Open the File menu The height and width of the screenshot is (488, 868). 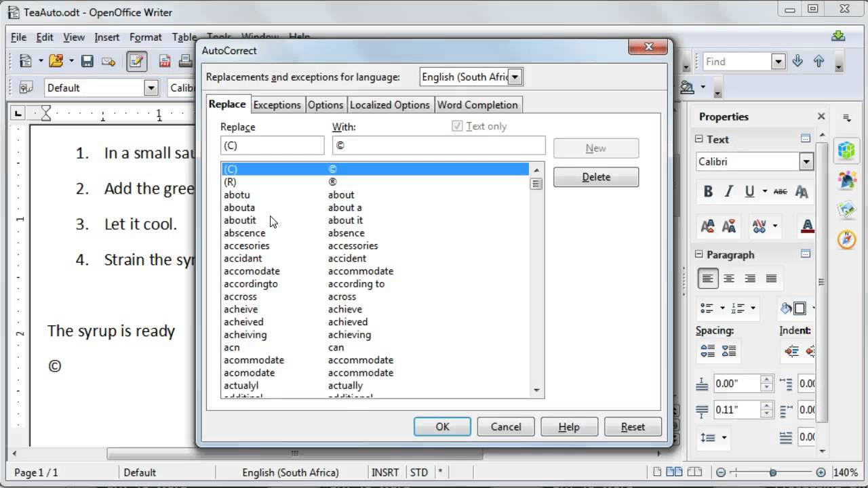click(x=18, y=37)
